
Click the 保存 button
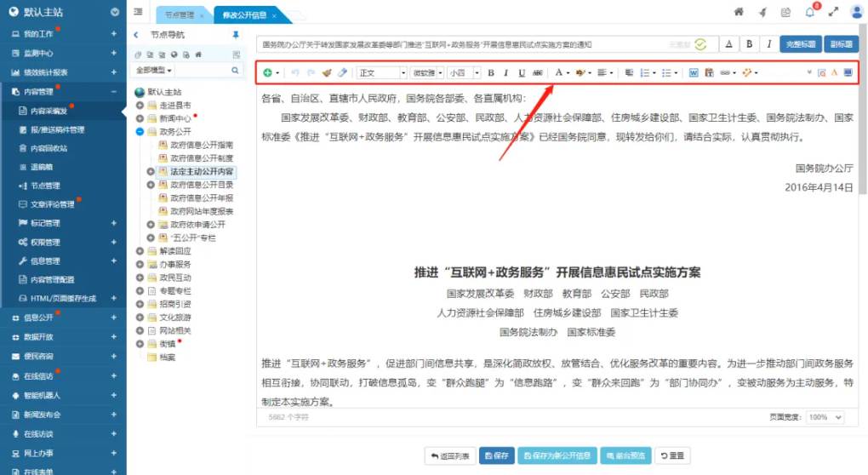[496, 455]
